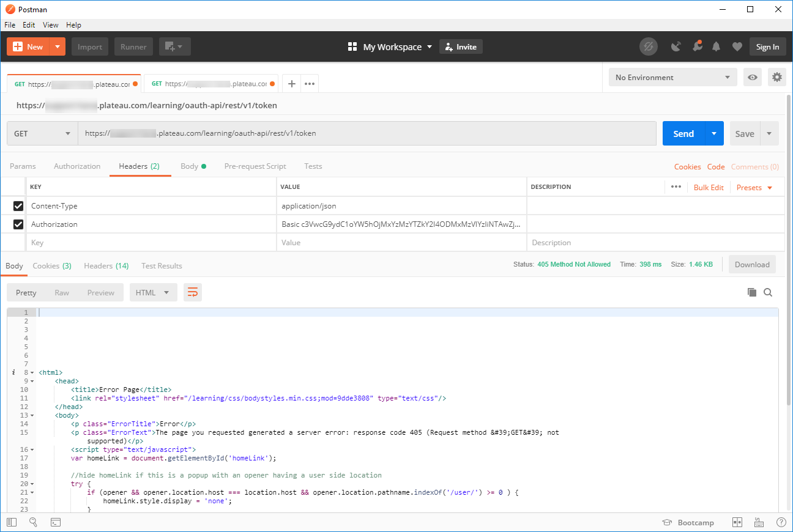This screenshot has height=532, width=793.
Task: Switch to two-pane layout icon
Action: tap(737, 522)
